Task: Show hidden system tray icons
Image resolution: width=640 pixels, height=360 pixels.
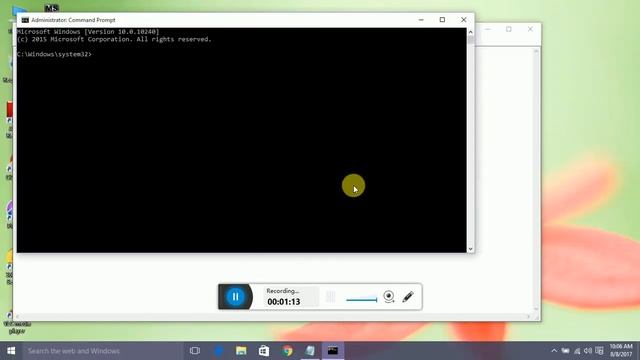Action: (554, 351)
